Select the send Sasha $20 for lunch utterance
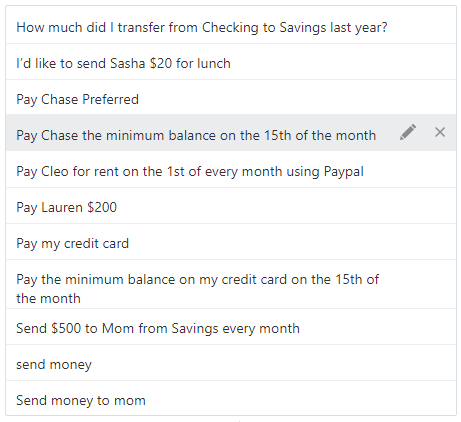The height and width of the screenshot is (422, 461). coord(231,62)
